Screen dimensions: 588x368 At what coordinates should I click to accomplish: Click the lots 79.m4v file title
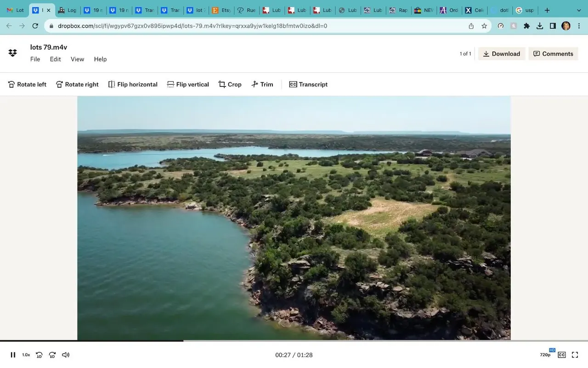coord(49,47)
